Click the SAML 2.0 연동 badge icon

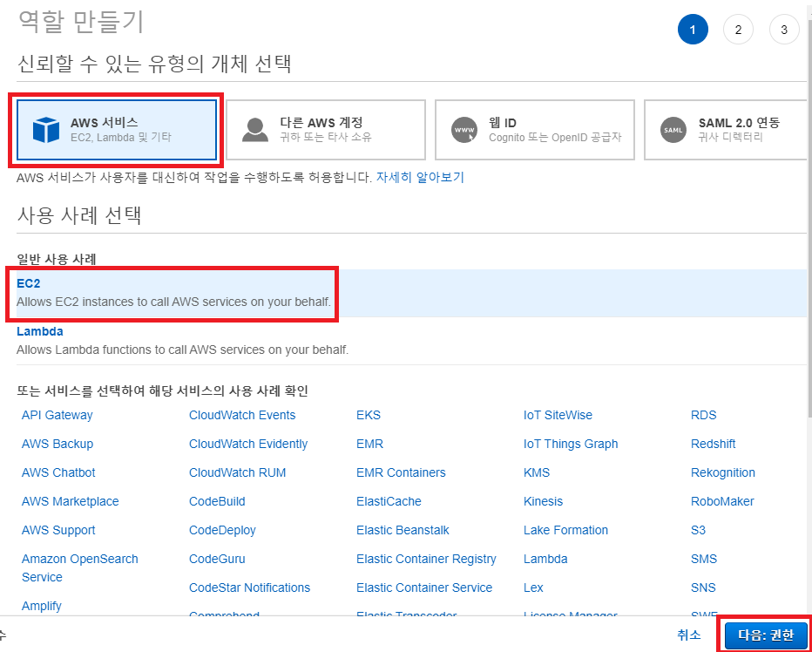click(x=673, y=130)
